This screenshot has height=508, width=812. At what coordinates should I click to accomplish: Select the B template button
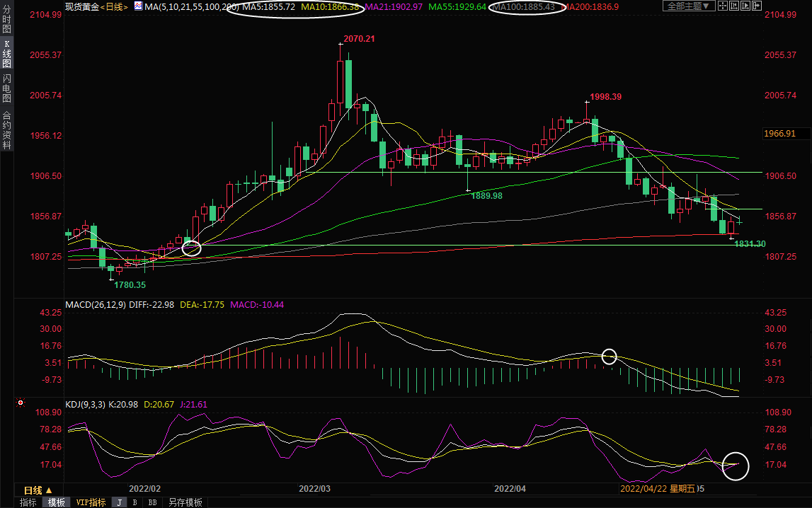click(135, 502)
